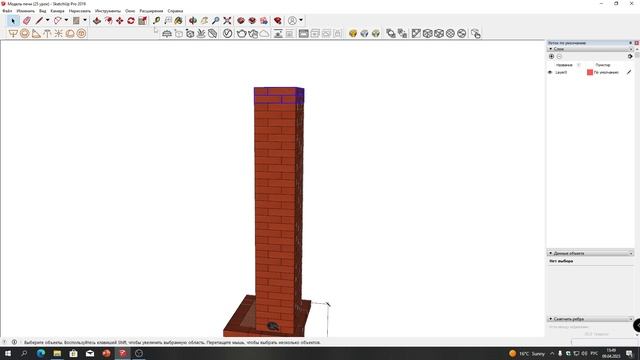
Task: Activate the Paint Bucket tool
Action: [179, 20]
